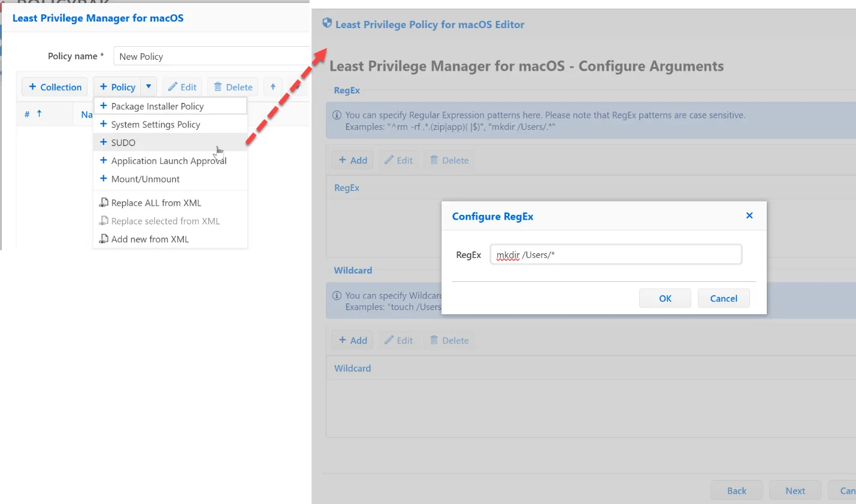Image resolution: width=856 pixels, height=504 pixels.
Task: Select System Settings Policy option
Action: pyautogui.click(x=155, y=125)
